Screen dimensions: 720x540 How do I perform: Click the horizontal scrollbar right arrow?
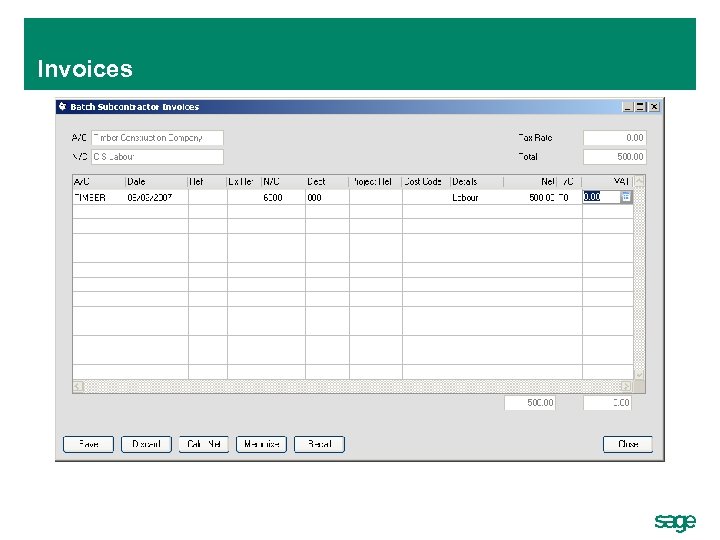(x=626, y=387)
